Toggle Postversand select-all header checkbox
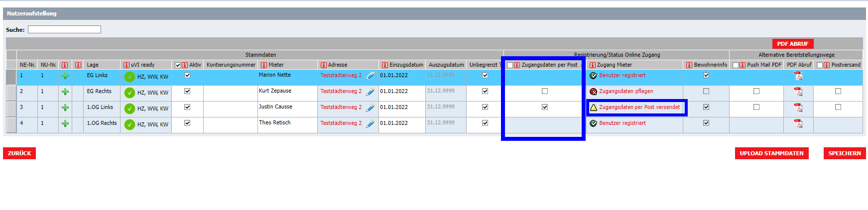 820,65
